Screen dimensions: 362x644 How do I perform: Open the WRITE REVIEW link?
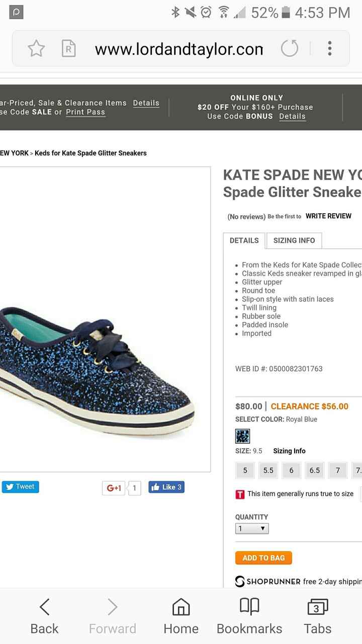point(328,216)
